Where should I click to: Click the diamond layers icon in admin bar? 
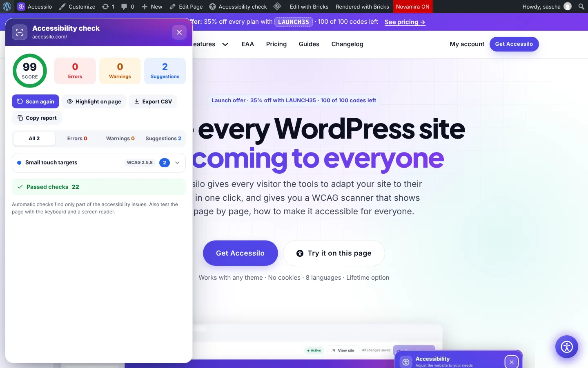click(277, 7)
